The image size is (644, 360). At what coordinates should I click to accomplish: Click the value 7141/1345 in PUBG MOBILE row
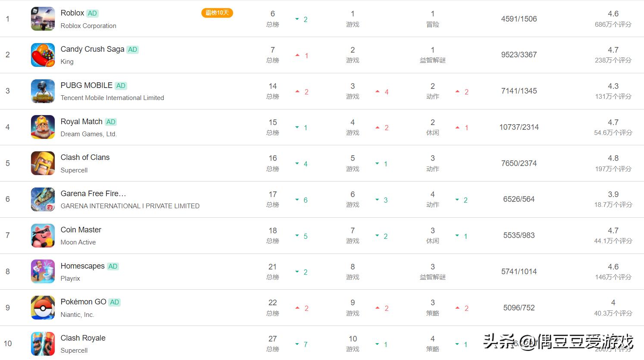[519, 91]
